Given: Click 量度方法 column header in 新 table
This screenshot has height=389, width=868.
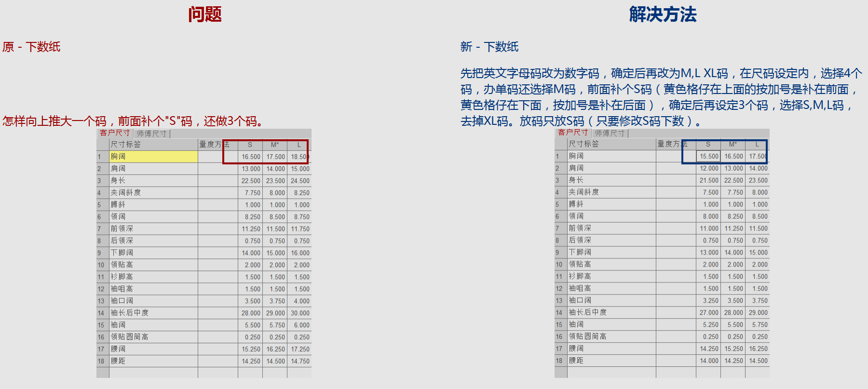Looking at the screenshot, I should tap(675, 144).
